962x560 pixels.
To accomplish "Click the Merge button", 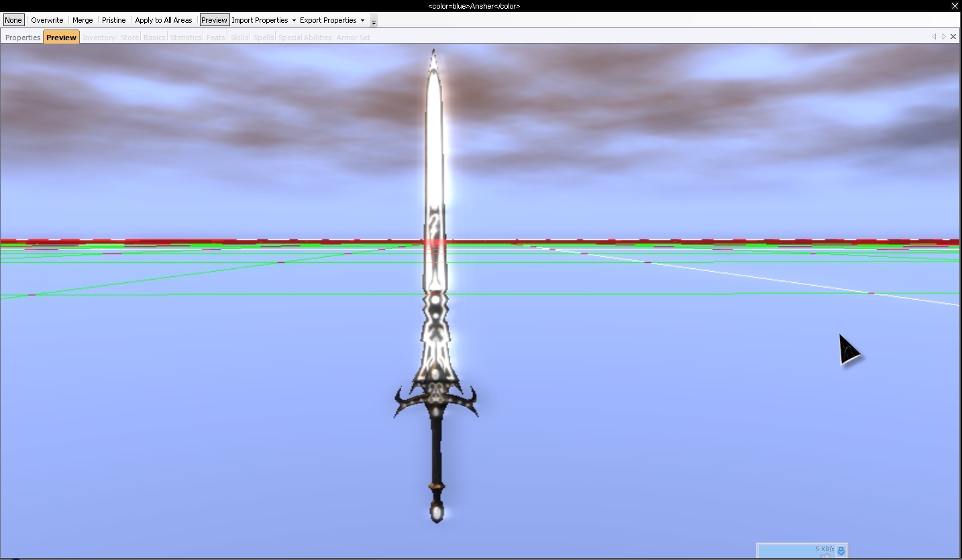I will pyautogui.click(x=83, y=20).
